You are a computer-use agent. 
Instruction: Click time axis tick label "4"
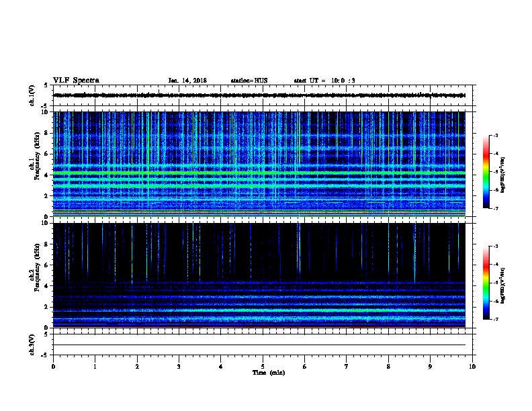point(221,367)
